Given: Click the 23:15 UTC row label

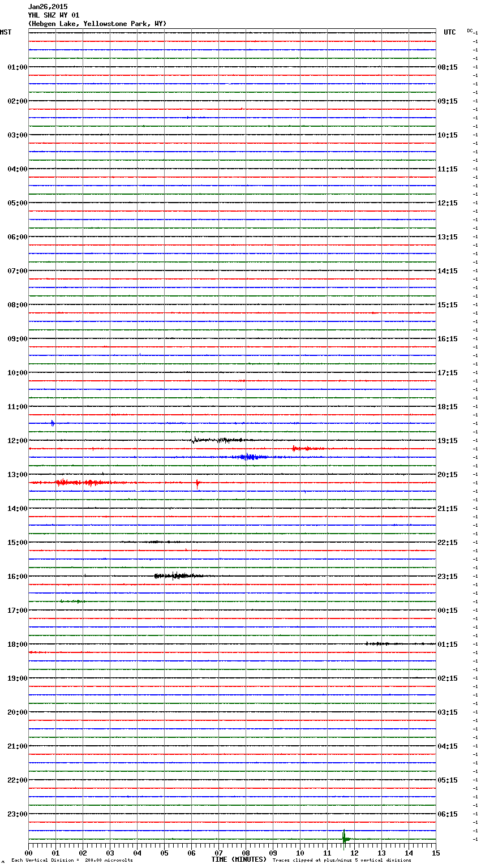Looking at the screenshot, I should coord(448,577).
